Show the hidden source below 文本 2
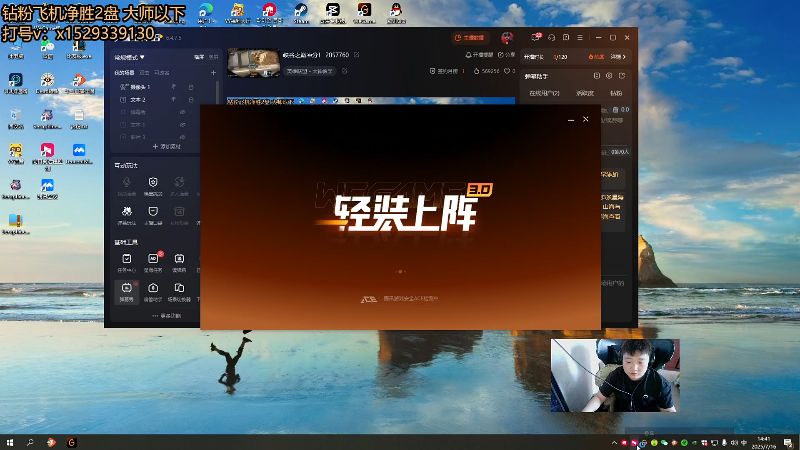This screenshot has width=800, height=450. [182, 112]
